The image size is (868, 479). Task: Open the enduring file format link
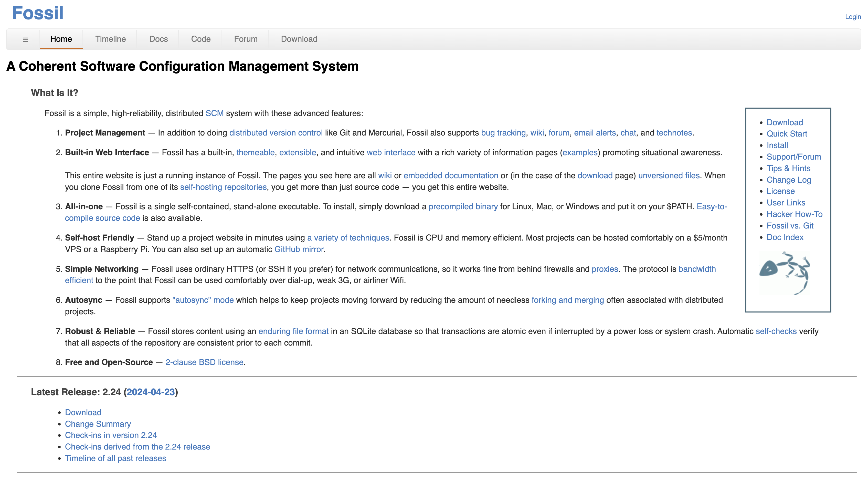click(293, 331)
